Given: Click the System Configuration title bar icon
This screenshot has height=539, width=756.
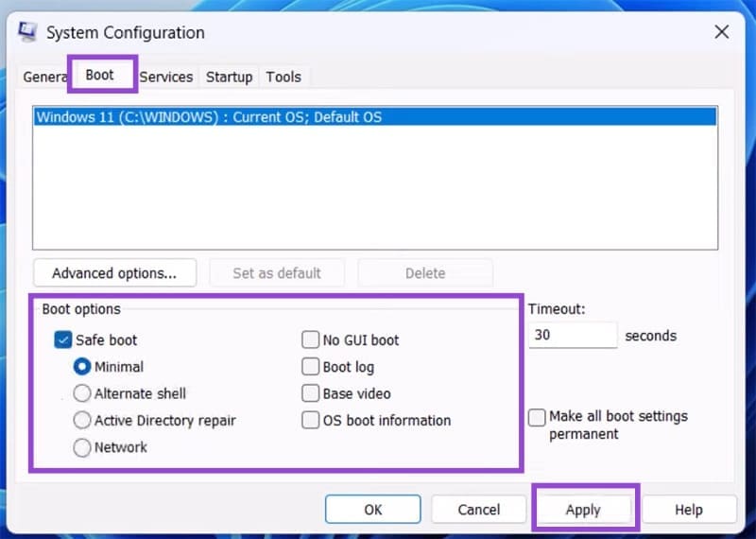Looking at the screenshot, I should [27, 32].
